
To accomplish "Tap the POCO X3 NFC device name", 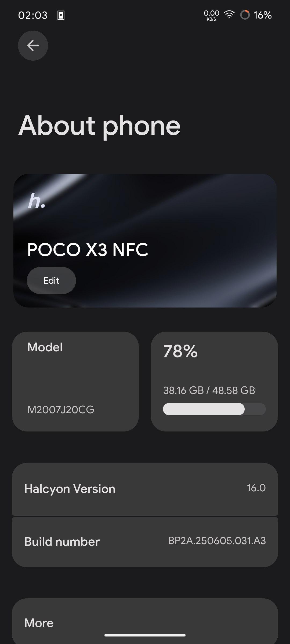I will tap(88, 250).
